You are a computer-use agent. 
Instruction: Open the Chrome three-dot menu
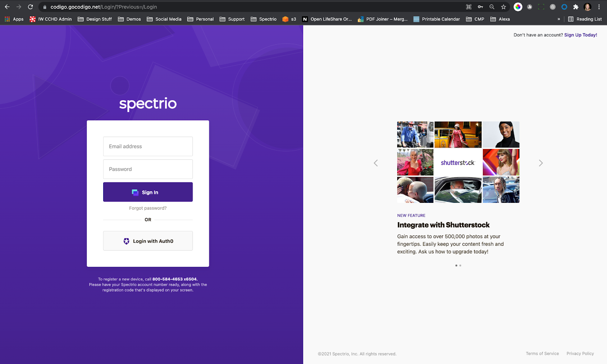click(x=599, y=7)
